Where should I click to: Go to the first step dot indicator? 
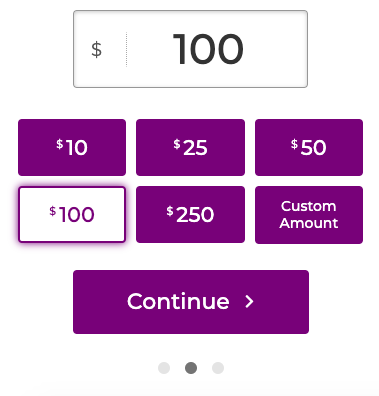[x=164, y=368]
